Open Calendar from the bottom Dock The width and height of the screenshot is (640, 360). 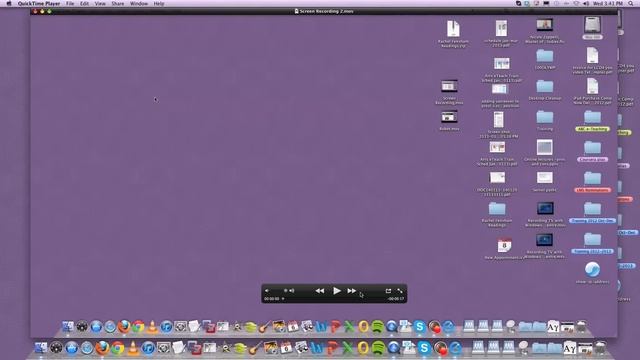[286, 348]
